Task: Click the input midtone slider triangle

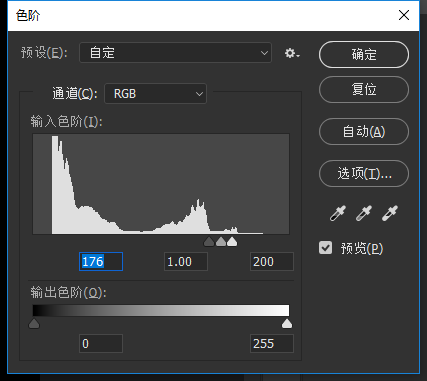Action: [x=221, y=241]
